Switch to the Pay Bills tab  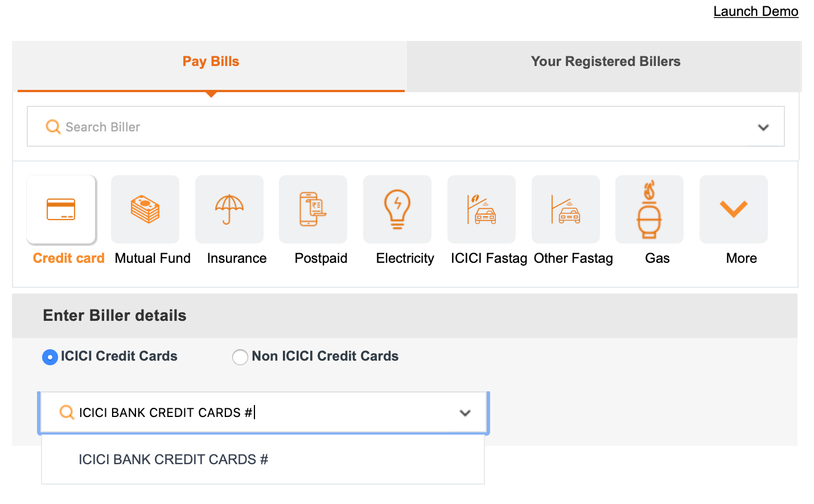[x=211, y=61]
